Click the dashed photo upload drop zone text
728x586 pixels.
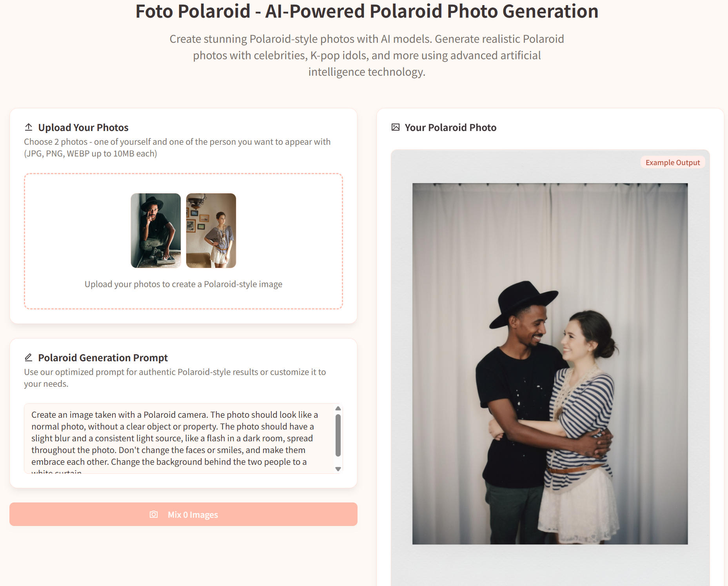(x=183, y=284)
